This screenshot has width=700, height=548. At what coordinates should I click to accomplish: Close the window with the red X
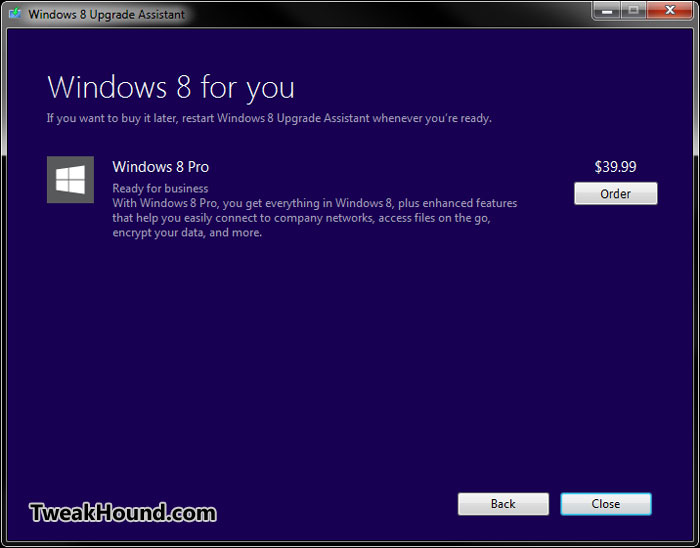[x=670, y=11]
